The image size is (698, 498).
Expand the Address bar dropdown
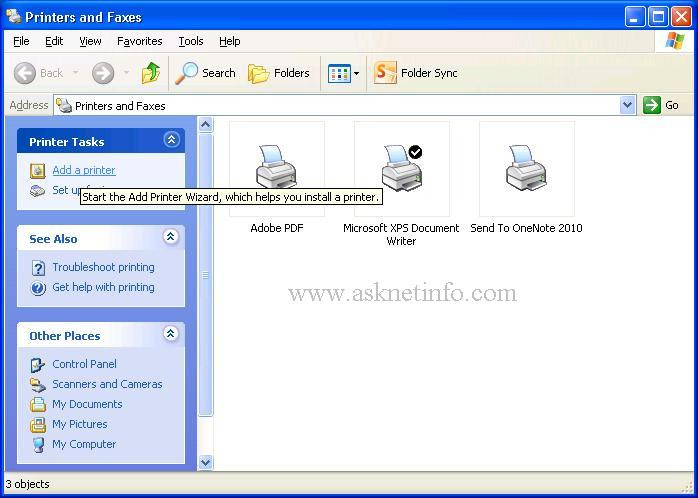tap(628, 105)
